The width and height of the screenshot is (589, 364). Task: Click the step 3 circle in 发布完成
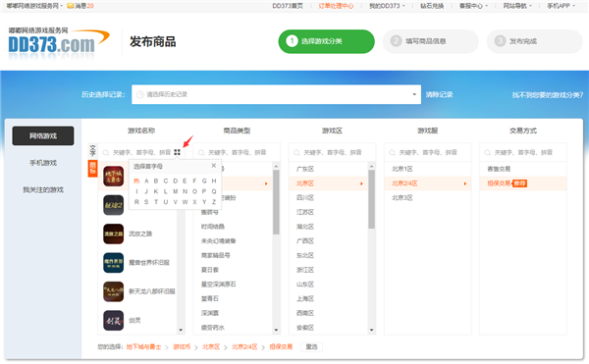[x=500, y=41]
